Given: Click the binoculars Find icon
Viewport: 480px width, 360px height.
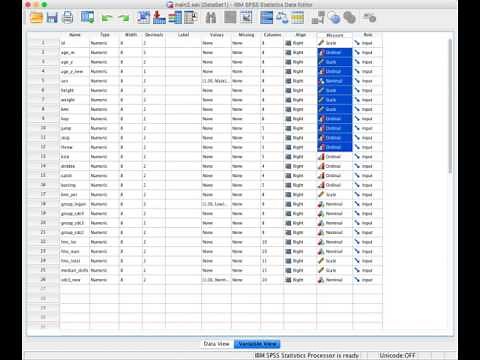Looking at the screenshot, I should coord(211,18).
